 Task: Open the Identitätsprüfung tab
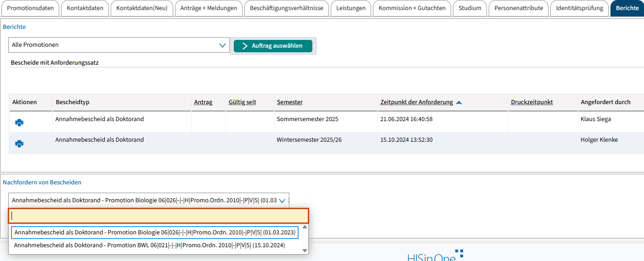click(579, 8)
